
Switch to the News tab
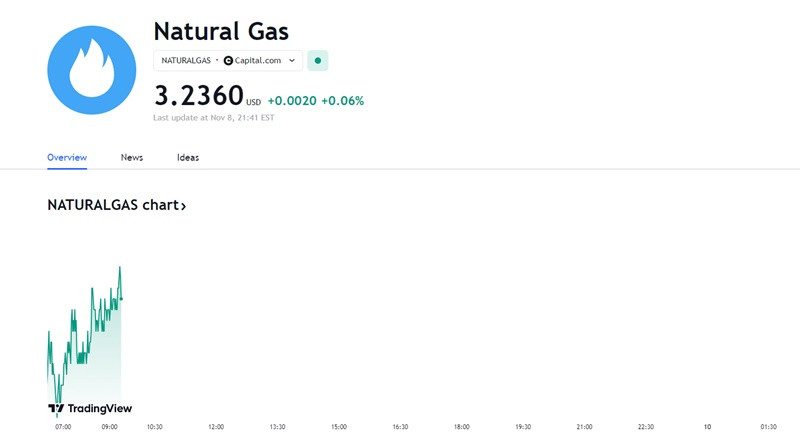coord(132,158)
